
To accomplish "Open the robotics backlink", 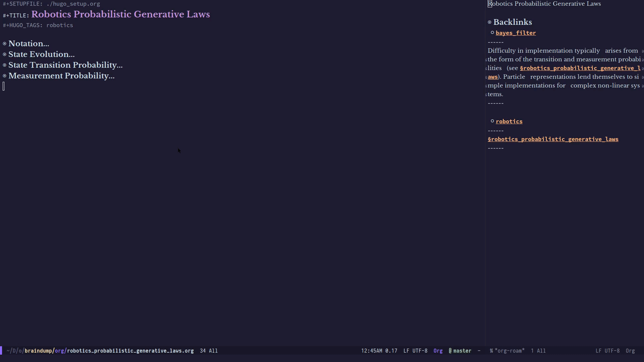I will coord(509,121).
